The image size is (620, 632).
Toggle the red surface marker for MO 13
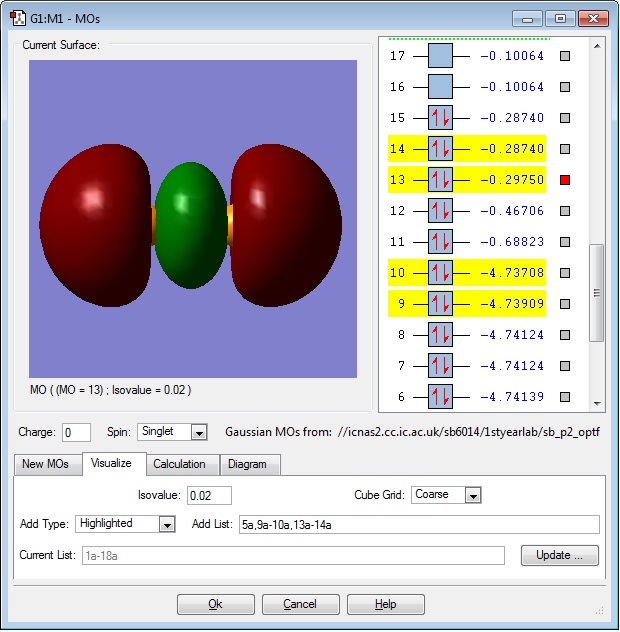(x=565, y=180)
